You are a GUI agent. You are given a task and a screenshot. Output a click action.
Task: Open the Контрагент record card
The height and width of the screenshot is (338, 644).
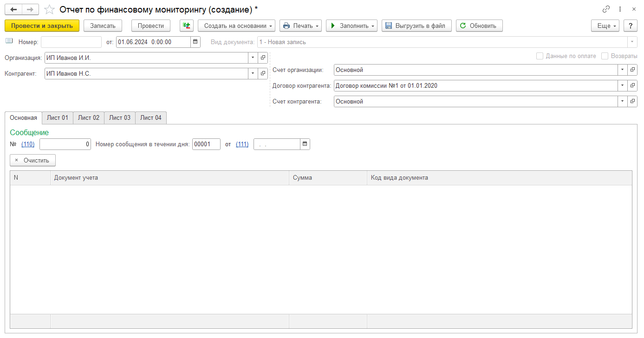point(263,73)
